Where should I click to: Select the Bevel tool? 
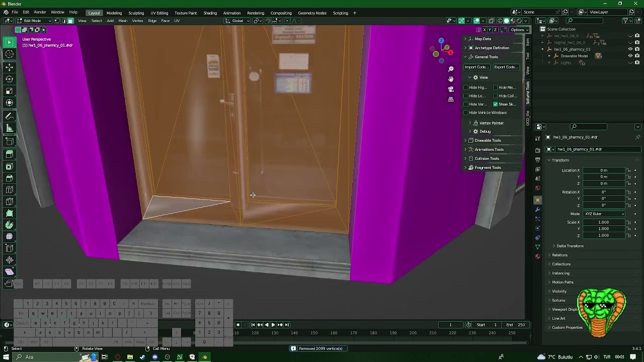[x=9, y=178]
